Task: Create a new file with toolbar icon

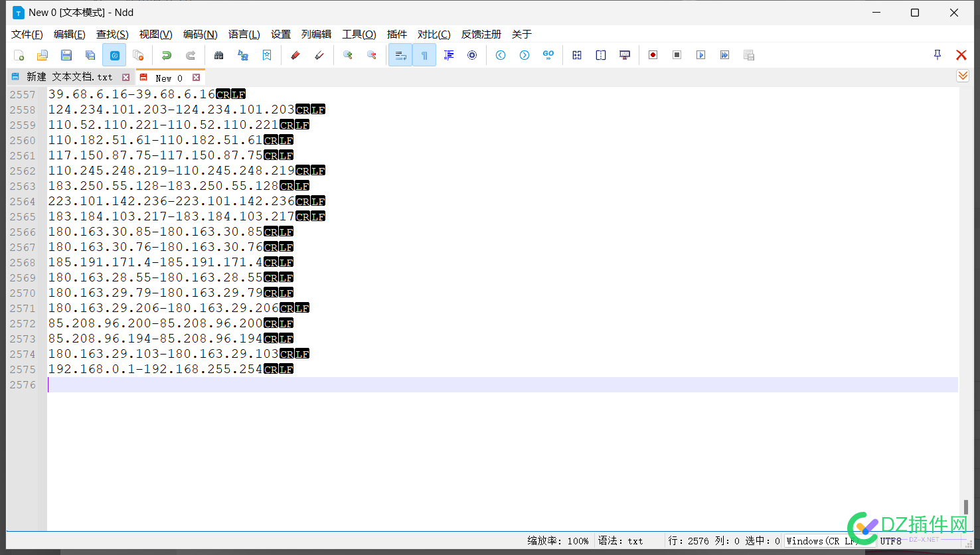Action: pos(19,55)
